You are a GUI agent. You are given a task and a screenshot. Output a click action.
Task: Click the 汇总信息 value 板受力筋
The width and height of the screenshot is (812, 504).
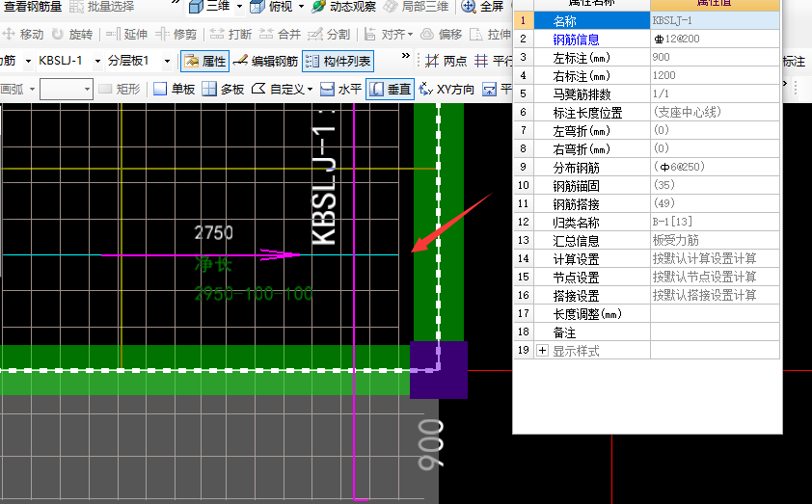coord(715,241)
